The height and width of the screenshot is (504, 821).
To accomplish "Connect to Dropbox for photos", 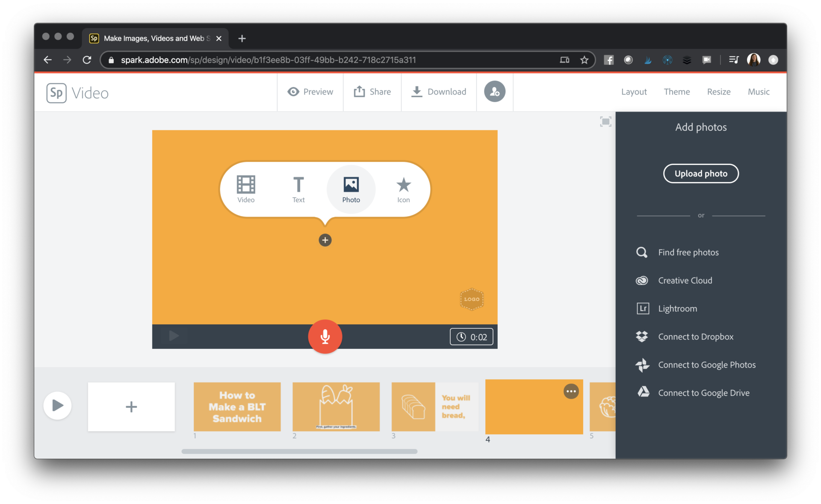I will click(696, 336).
